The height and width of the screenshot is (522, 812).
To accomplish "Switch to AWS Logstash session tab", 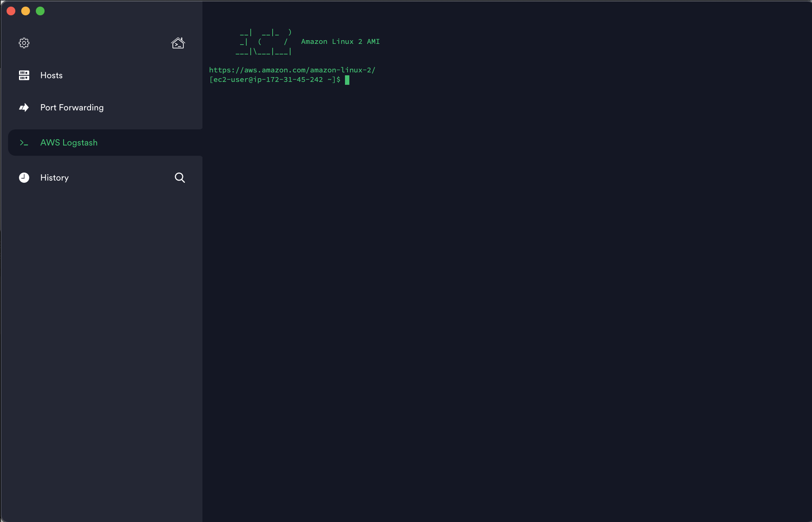I will (x=69, y=143).
